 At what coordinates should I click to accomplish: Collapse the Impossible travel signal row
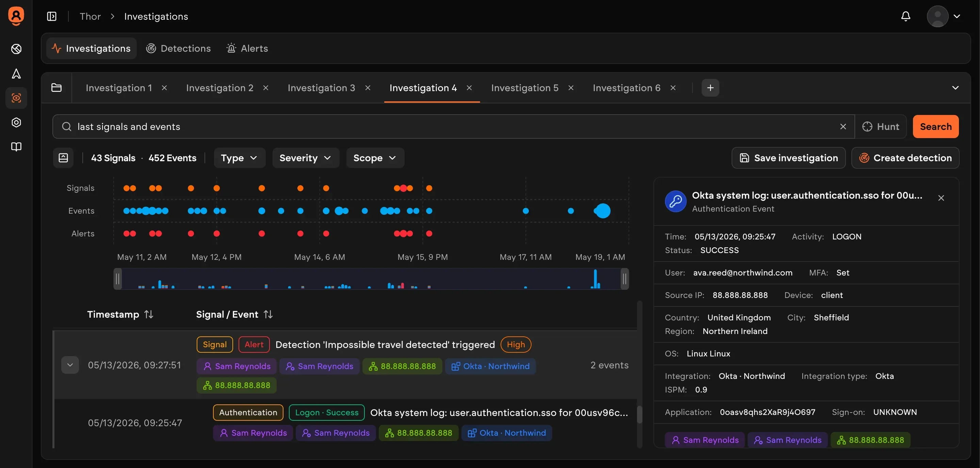tap(70, 365)
